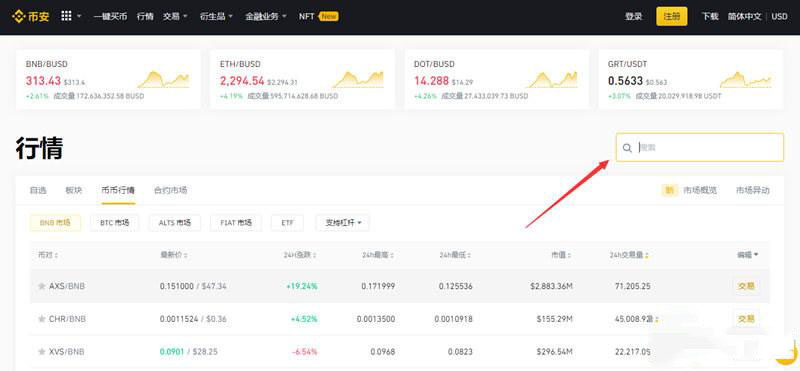Click the 交易 button for AXS/BNB
Image resolution: width=800 pixels, height=371 pixels.
click(746, 286)
